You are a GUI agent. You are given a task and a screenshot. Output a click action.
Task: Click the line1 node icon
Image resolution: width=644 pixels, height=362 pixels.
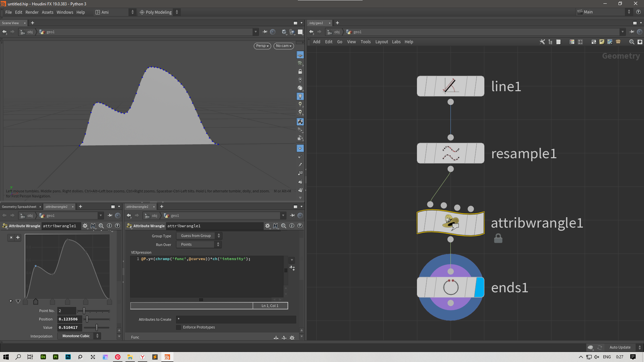pos(450,86)
